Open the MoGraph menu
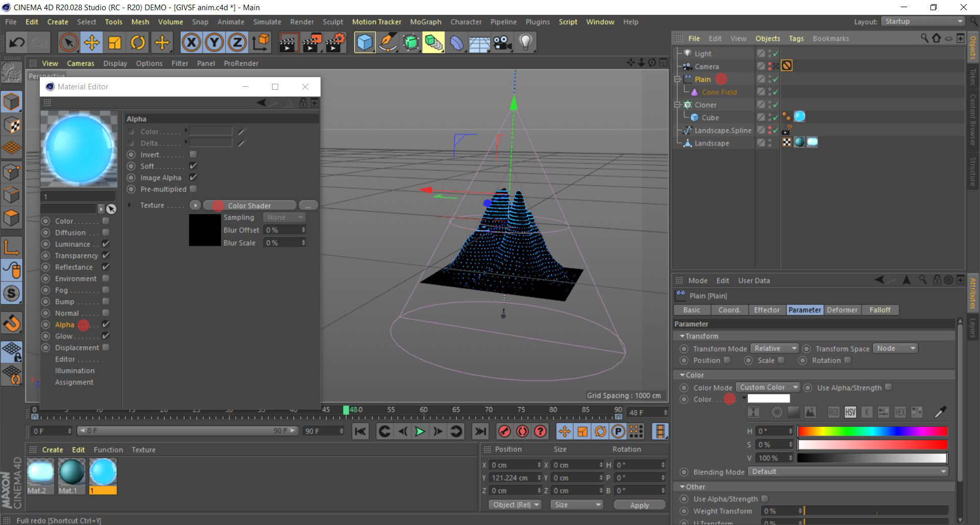This screenshot has height=525, width=980. click(x=425, y=22)
